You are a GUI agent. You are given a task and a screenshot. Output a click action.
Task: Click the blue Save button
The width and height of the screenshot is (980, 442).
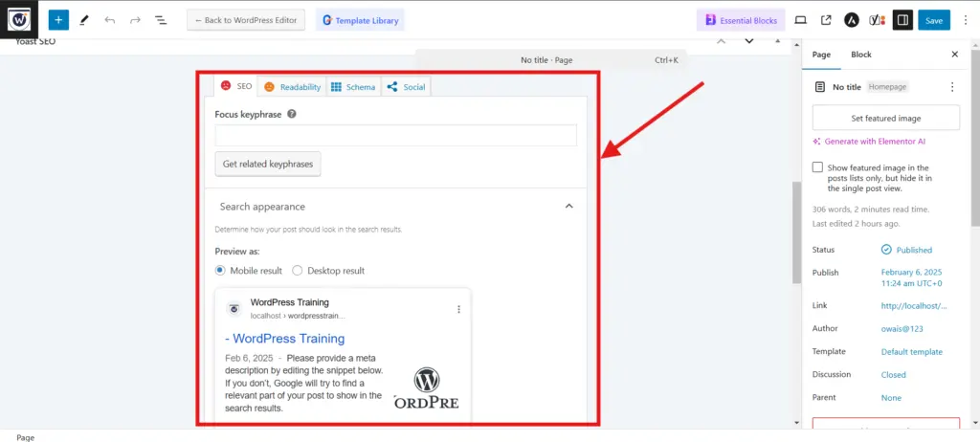point(934,20)
